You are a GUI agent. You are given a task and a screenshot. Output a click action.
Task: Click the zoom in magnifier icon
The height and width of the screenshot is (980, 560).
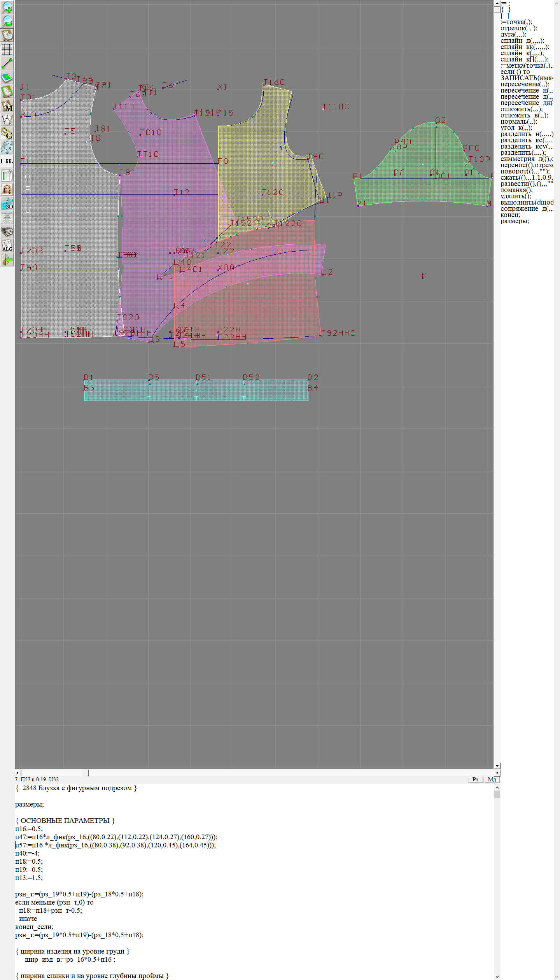[x=7, y=7]
